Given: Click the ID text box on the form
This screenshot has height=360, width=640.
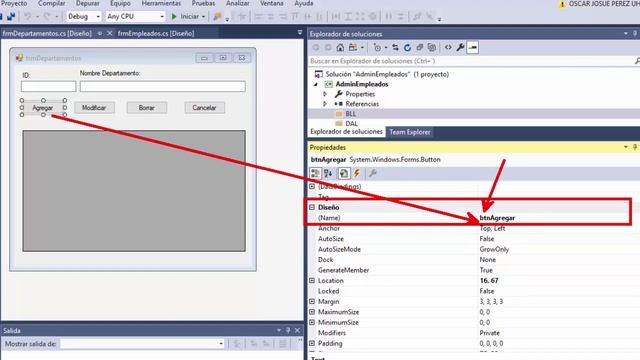Looking at the screenshot, I should pyautogui.click(x=49, y=86).
